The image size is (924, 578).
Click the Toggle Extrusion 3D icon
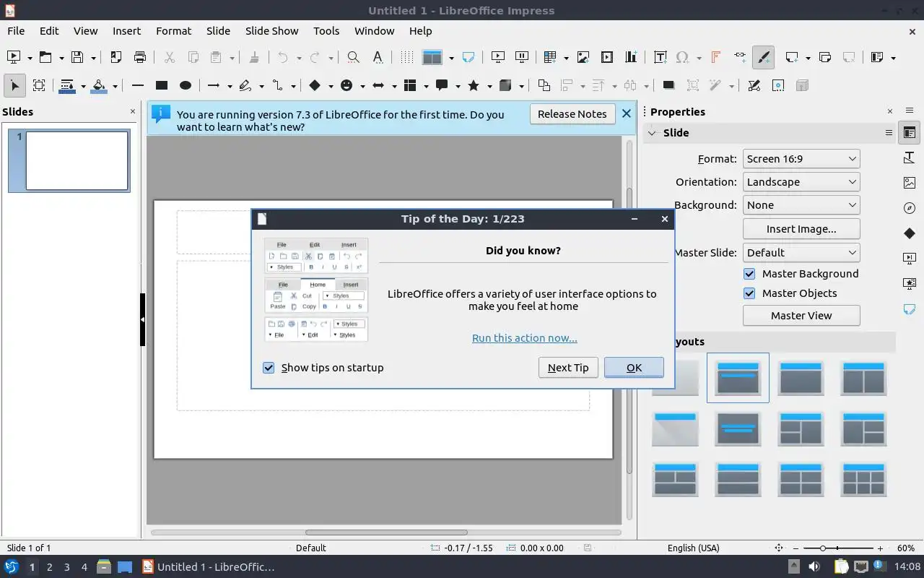802,85
